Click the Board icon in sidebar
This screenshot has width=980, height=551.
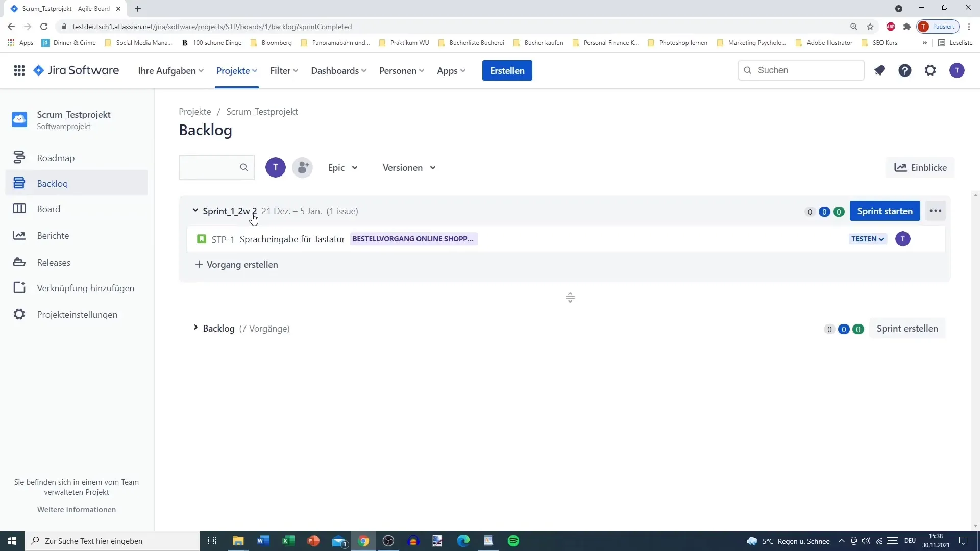tap(19, 209)
